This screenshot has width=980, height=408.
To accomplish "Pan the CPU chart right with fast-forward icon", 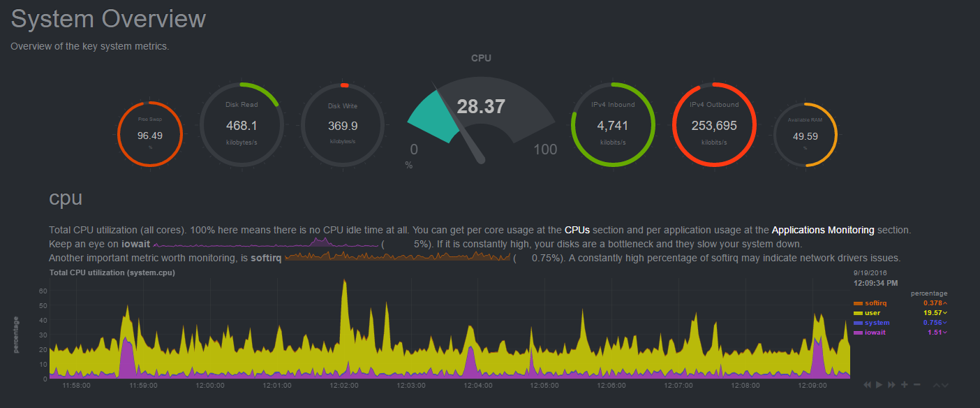I will pyautogui.click(x=892, y=385).
